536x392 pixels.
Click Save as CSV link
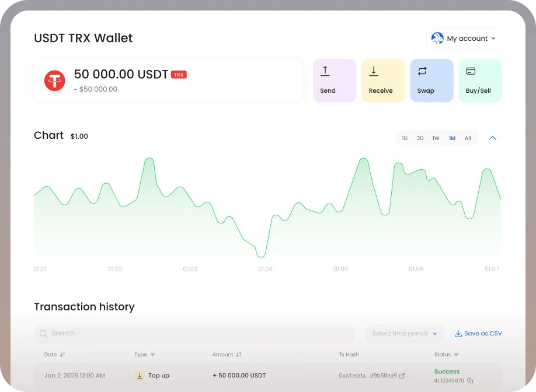478,334
